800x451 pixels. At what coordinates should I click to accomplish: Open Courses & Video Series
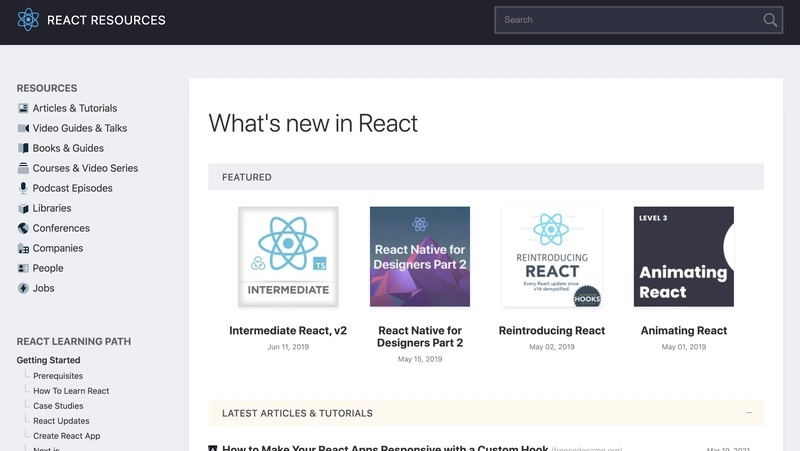[85, 168]
